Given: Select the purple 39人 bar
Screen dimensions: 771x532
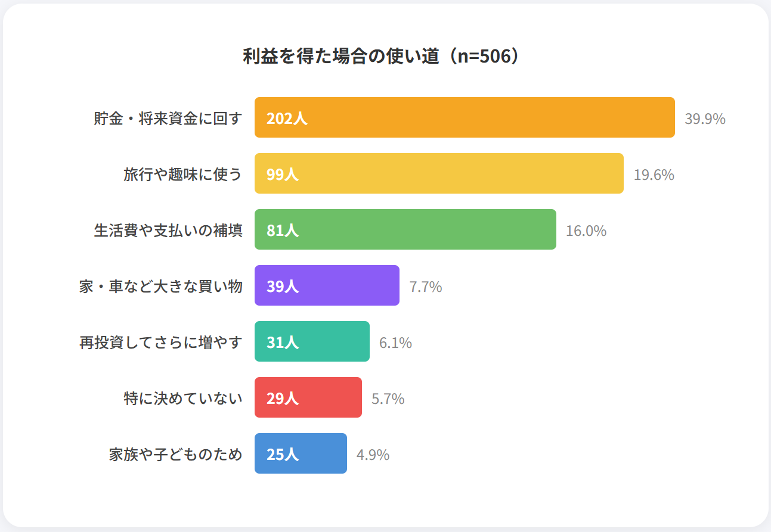Looking at the screenshot, I should tap(327, 286).
